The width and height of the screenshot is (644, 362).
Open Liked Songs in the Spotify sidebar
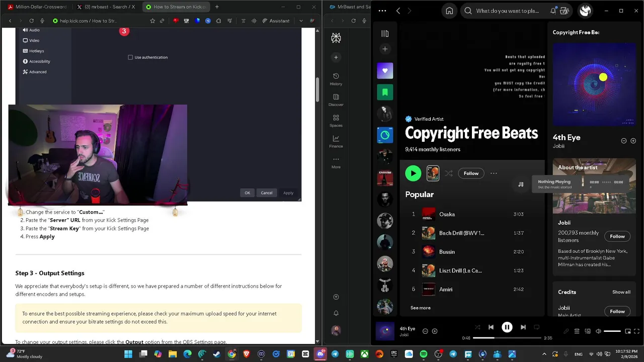click(385, 70)
